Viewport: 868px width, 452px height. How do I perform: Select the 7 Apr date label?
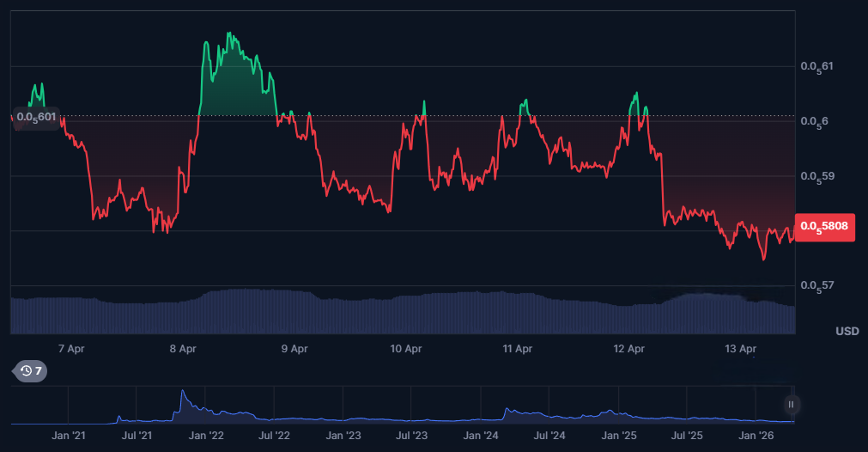coord(71,349)
